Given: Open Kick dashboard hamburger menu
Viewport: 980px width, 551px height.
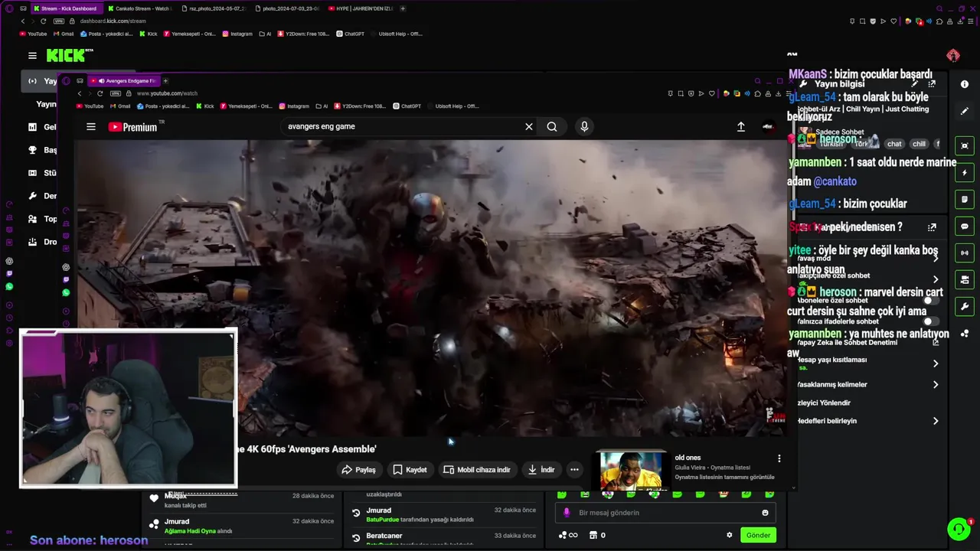Looking at the screenshot, I should [x=32, y=55].
